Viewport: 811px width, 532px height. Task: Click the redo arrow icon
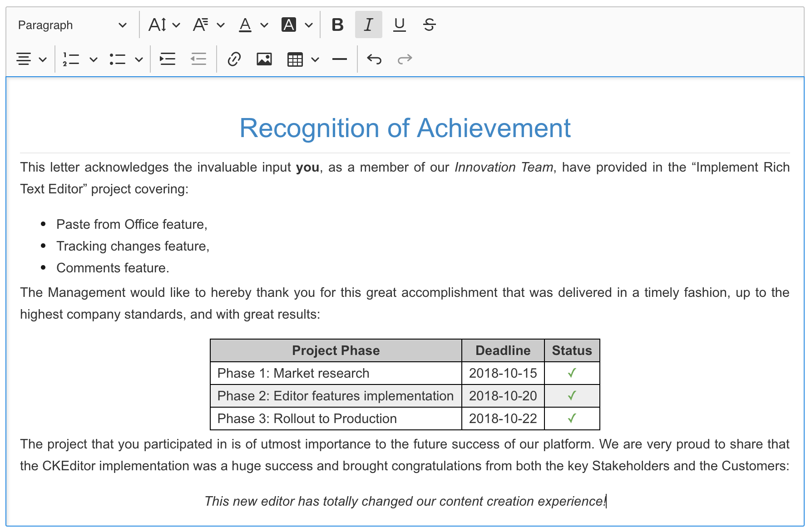pos(405,59)
